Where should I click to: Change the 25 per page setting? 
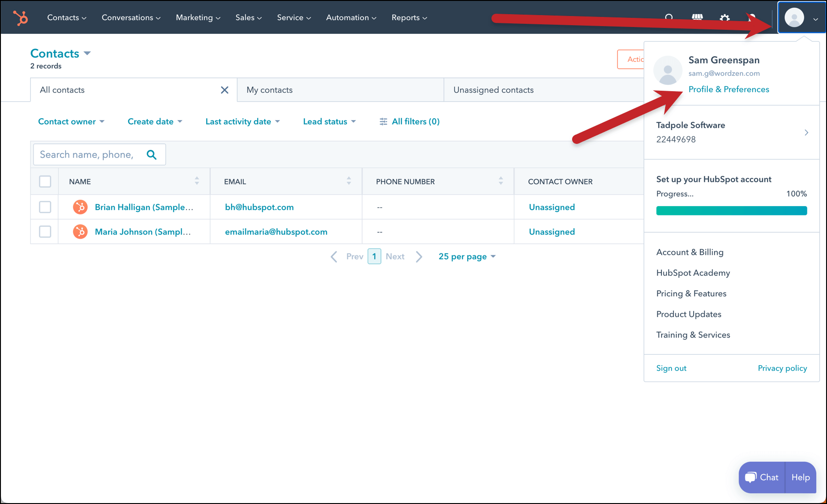(467, 257)
